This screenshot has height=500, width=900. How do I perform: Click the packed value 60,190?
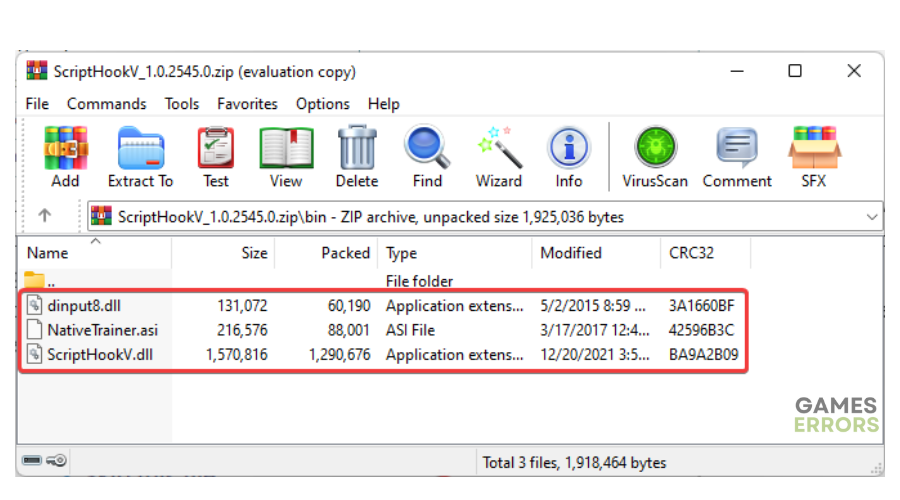[x=349, y=305]
